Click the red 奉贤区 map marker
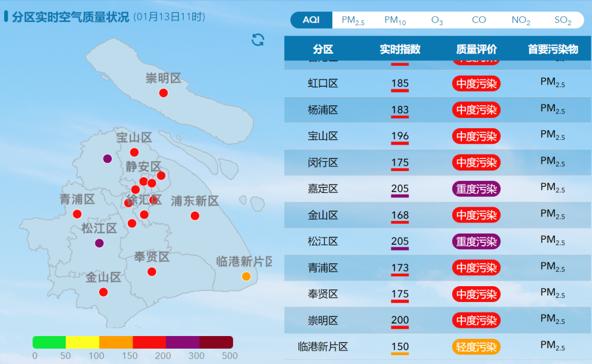This screenshot has height=364, width=592. (152, 272)
